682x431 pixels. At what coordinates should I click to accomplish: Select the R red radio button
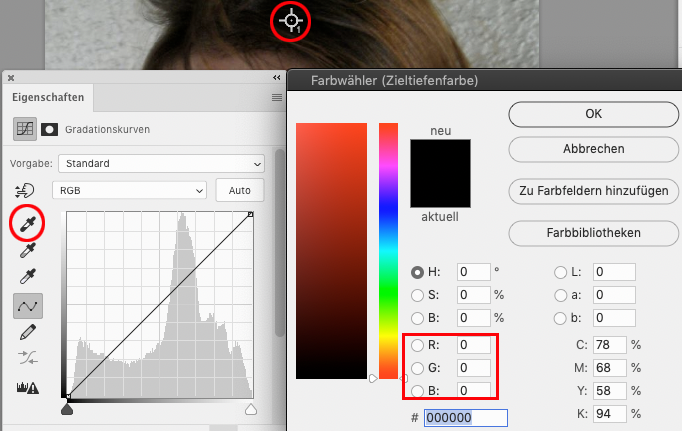point(418,345)
